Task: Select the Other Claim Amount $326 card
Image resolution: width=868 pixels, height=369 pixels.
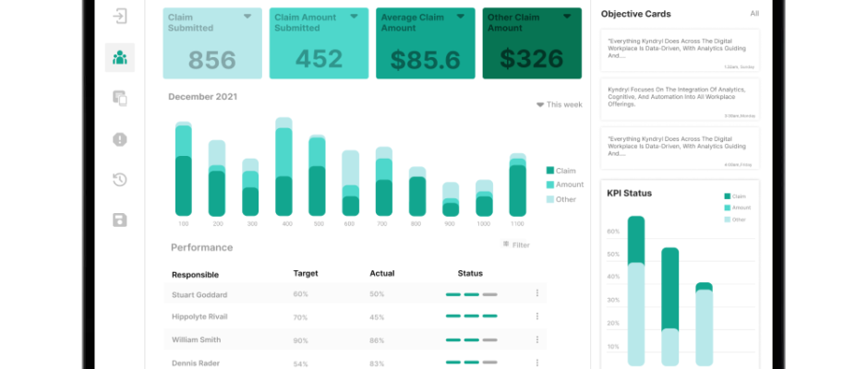Action: pyautogui.click(x=532, y=43)
